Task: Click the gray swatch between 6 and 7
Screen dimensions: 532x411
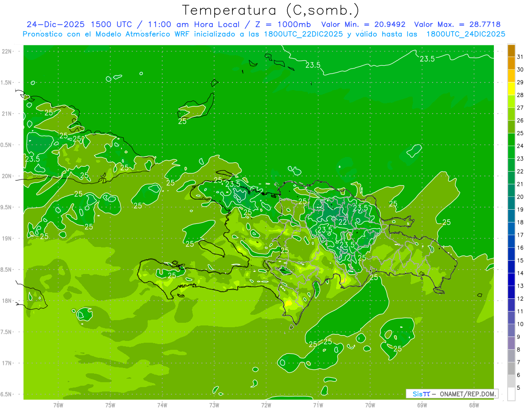Action: pyautogui.click(x=511, y=368)
